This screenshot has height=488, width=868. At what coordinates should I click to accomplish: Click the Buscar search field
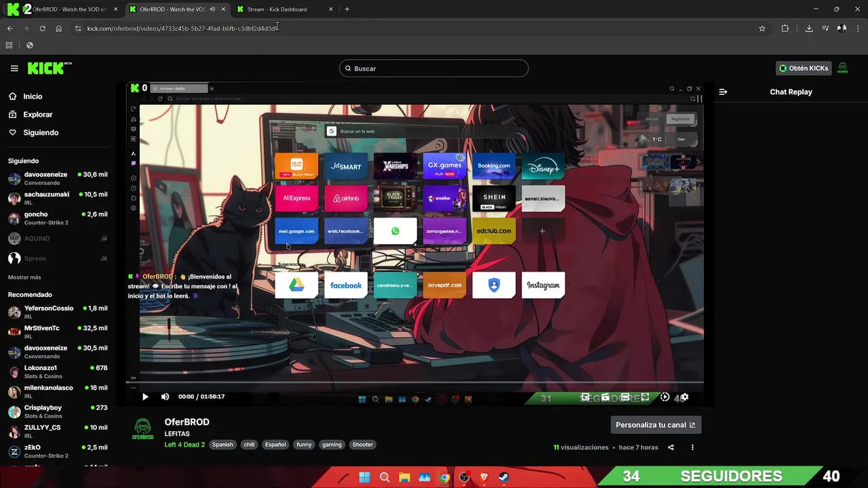pos(434,68)
